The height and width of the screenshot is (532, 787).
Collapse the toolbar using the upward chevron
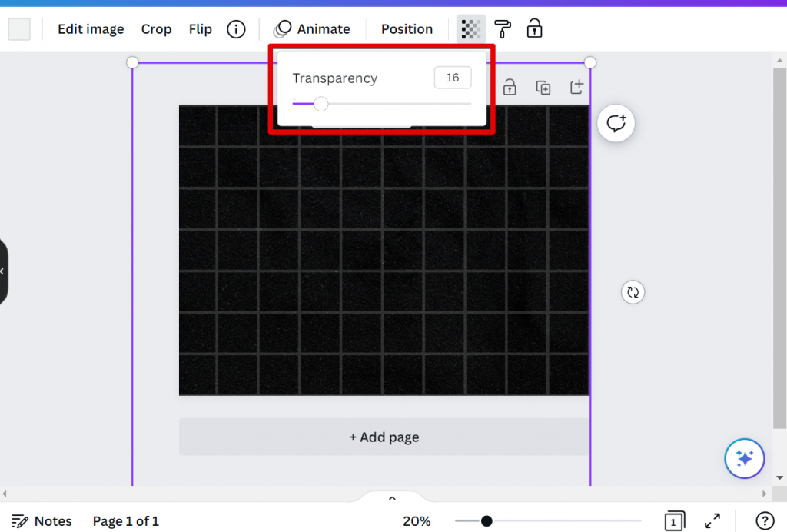[392, 497]
